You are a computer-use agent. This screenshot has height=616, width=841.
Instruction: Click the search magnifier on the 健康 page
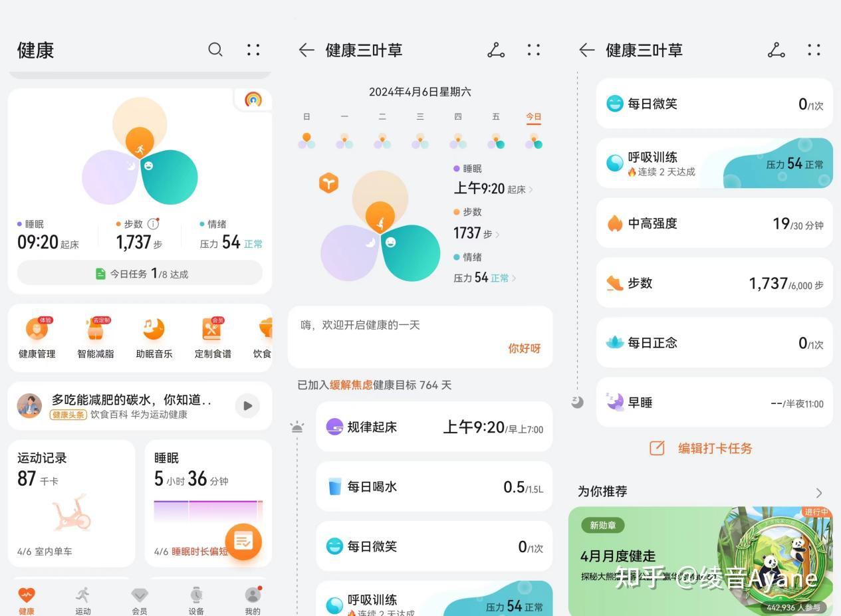pos(215,50)
